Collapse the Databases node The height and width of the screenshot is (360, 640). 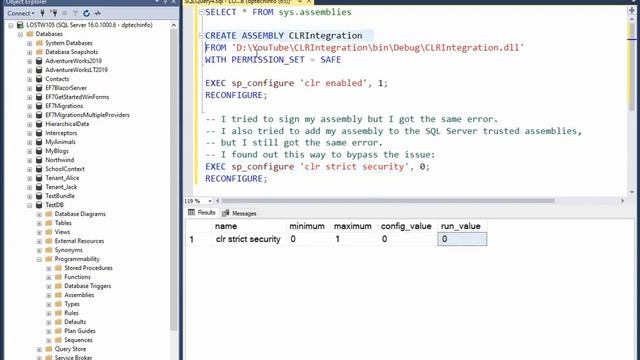click(20, 34)
